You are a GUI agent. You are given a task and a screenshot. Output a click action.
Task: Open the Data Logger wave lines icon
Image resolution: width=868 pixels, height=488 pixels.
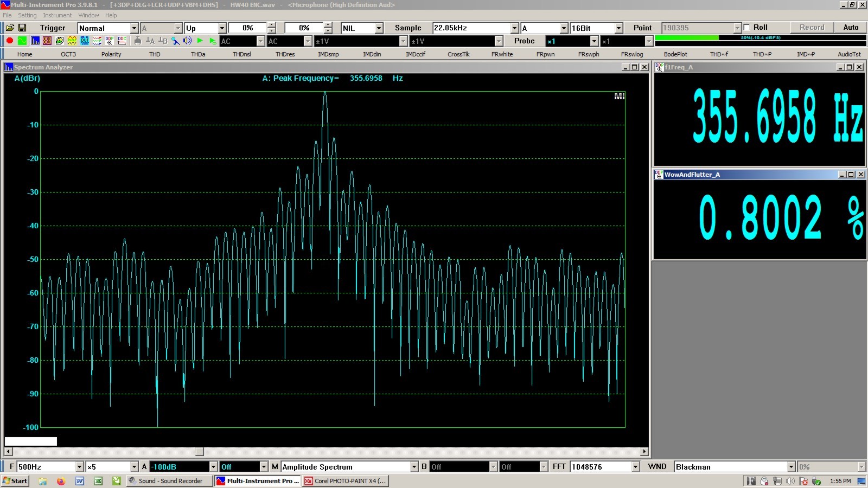[x=97, y=41]
